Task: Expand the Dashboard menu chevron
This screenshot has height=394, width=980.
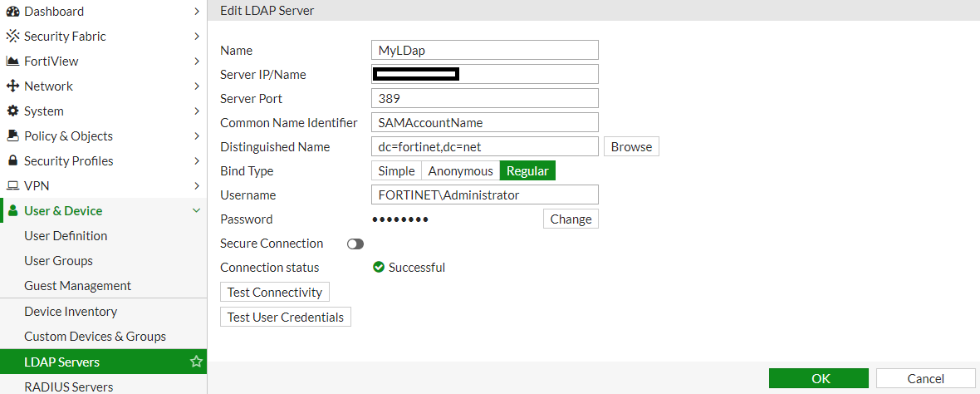Action: [196, 12]
